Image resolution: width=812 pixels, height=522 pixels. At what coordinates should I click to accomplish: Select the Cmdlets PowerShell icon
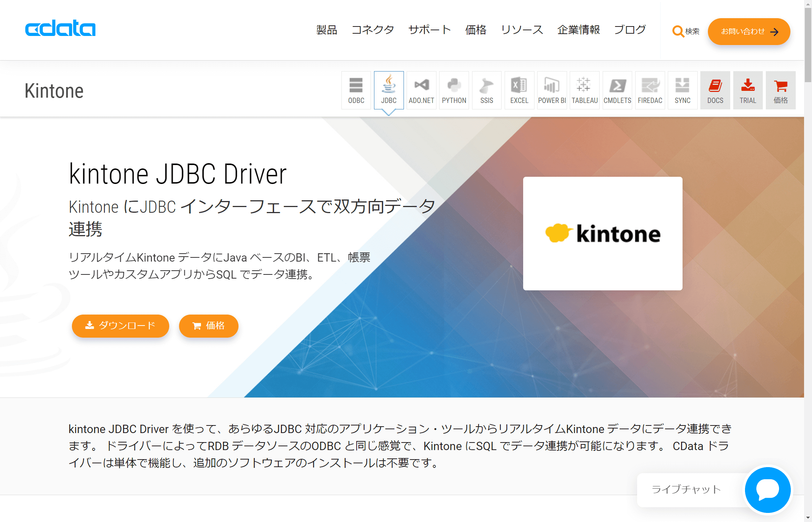pos(617,90)
